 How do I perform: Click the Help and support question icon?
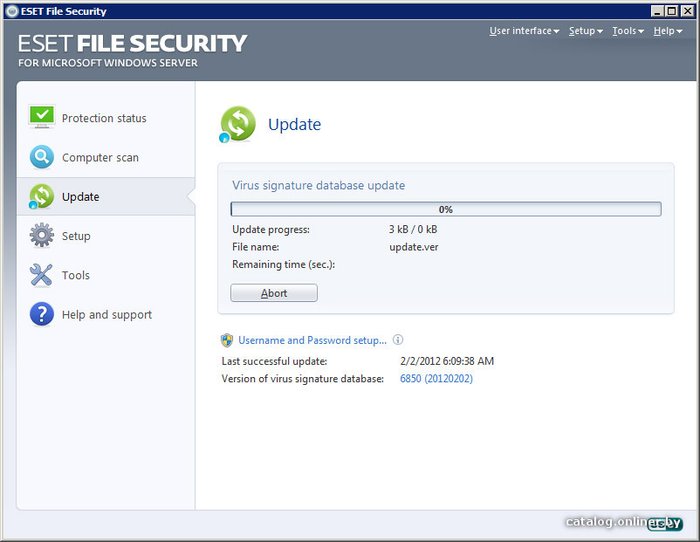(41, 314)
